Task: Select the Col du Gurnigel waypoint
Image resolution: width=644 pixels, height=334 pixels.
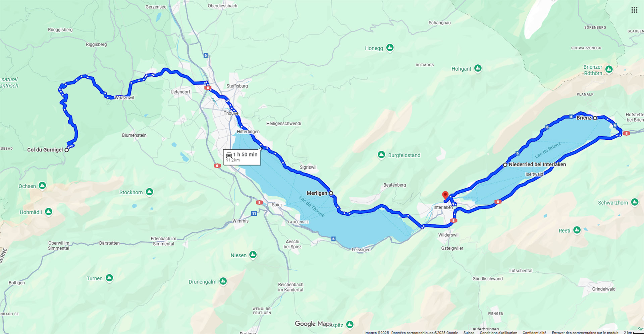Action: click(x=67, y=150)
